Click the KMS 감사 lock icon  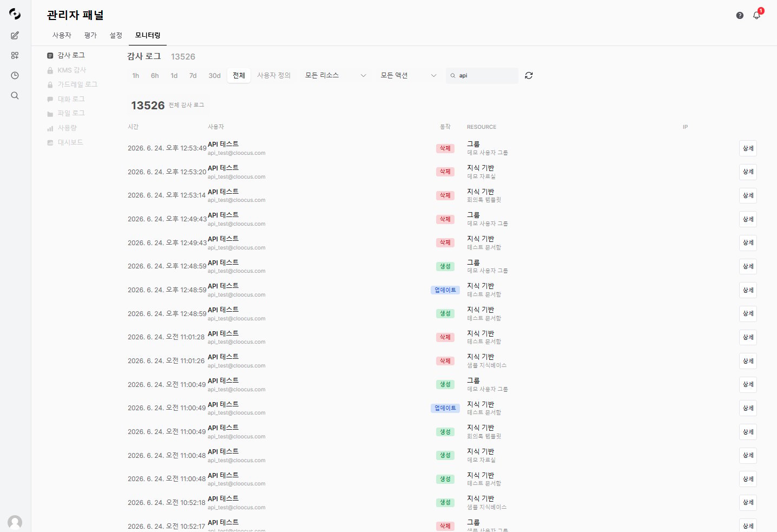point(50,70)
